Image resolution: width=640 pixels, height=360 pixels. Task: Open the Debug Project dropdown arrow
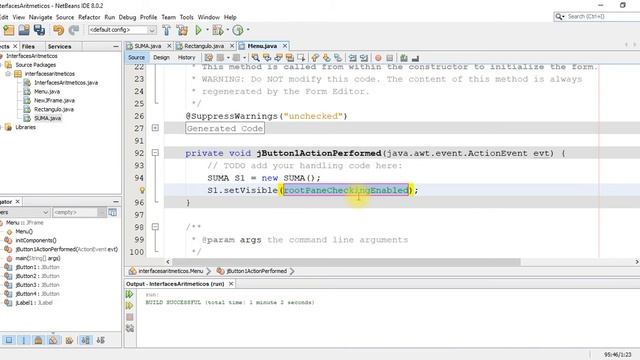pyautogui.click(x=227, y=30)
